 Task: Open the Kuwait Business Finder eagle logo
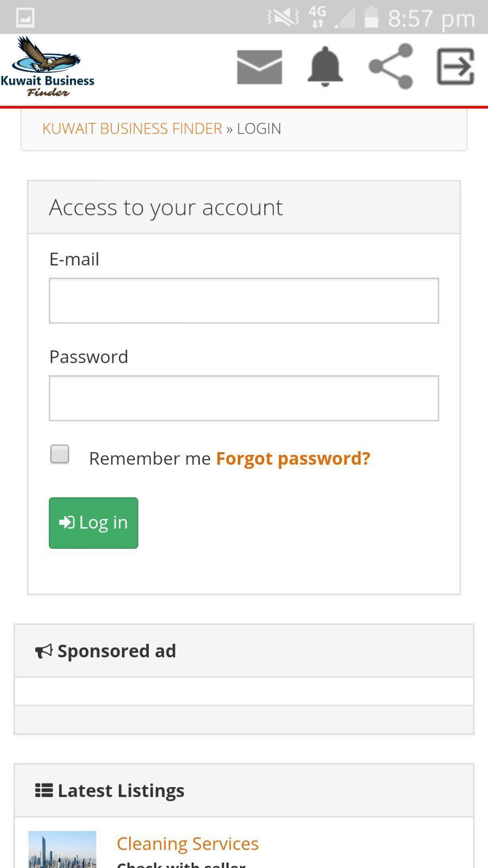(x=47, y=66)
